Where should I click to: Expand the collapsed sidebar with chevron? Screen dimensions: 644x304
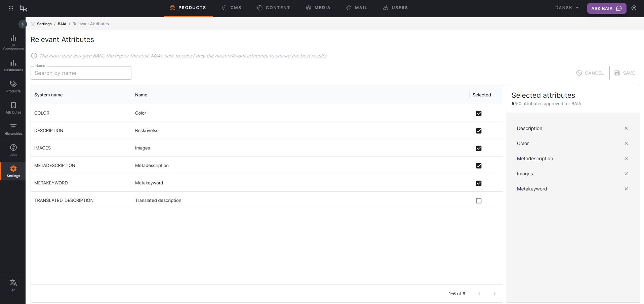[x=23, y=24]
